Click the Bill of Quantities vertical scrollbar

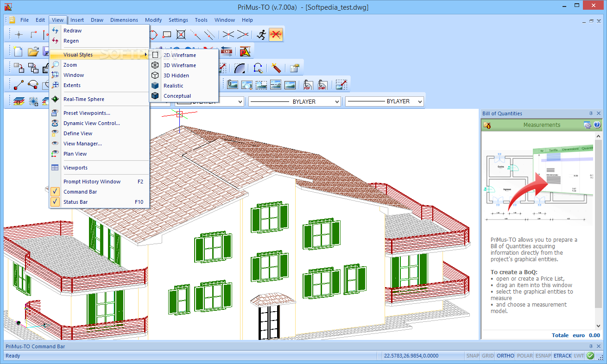point(598,230)
